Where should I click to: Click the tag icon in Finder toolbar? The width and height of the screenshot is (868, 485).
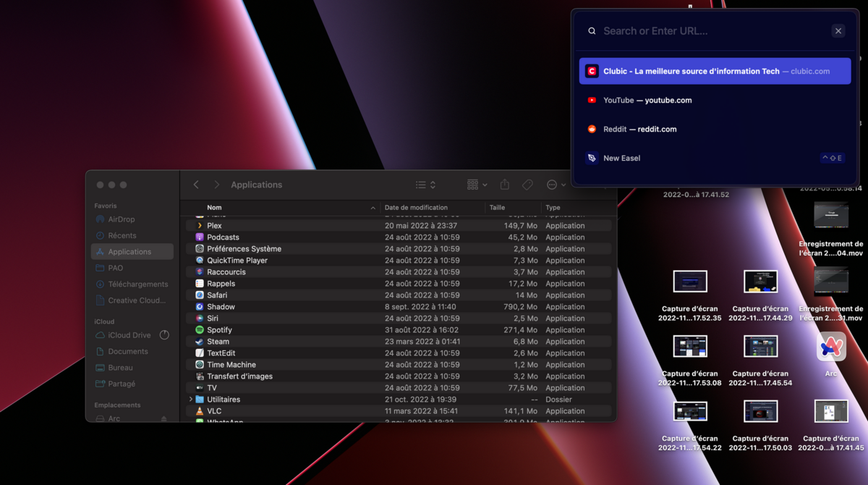pyautogui.click(x=527, y=185)
